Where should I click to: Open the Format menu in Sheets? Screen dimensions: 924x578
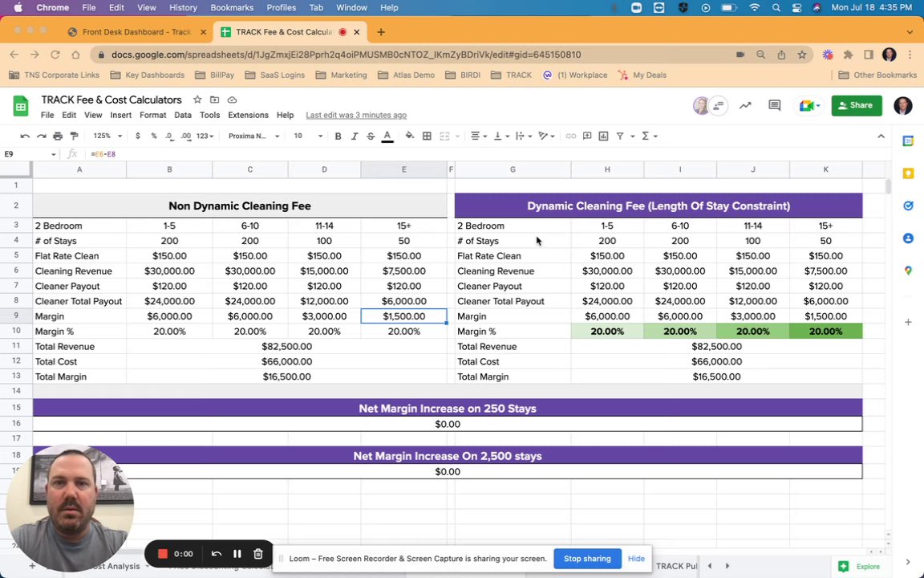coord(152,115)
